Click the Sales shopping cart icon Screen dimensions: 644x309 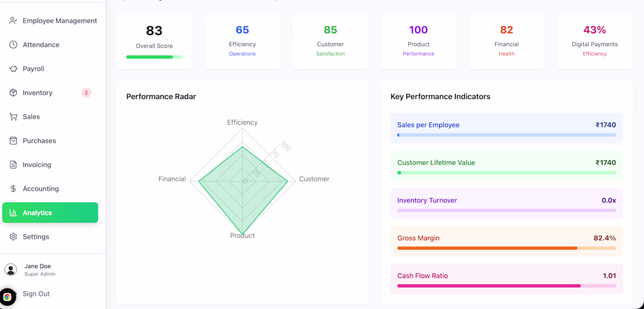coord(13,116)
